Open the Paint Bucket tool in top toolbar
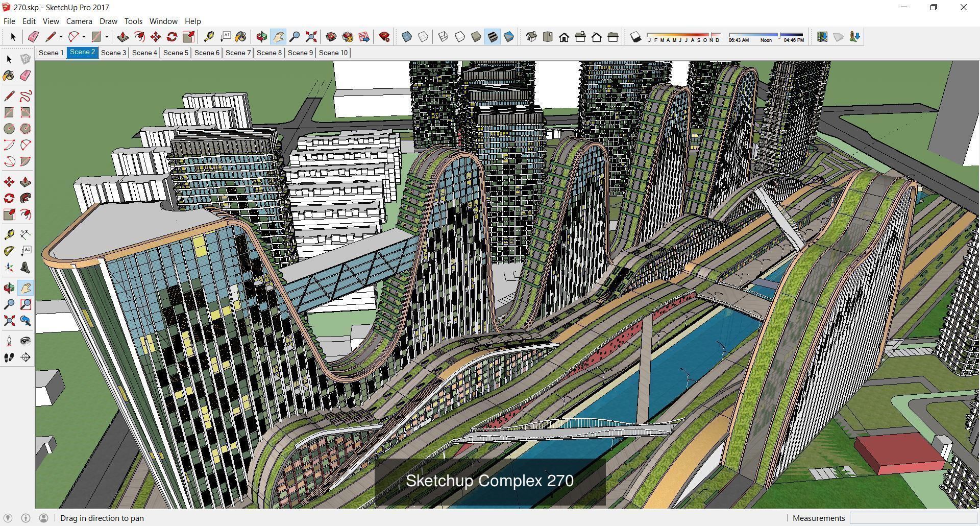Image resolution: width=980 pixels, height=526 pixels. point(241,37)
